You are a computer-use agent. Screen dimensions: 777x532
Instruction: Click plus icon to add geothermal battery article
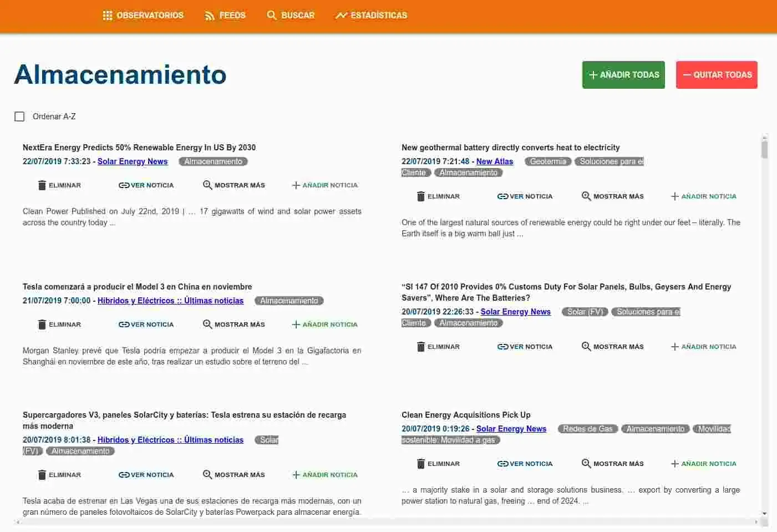675,196
